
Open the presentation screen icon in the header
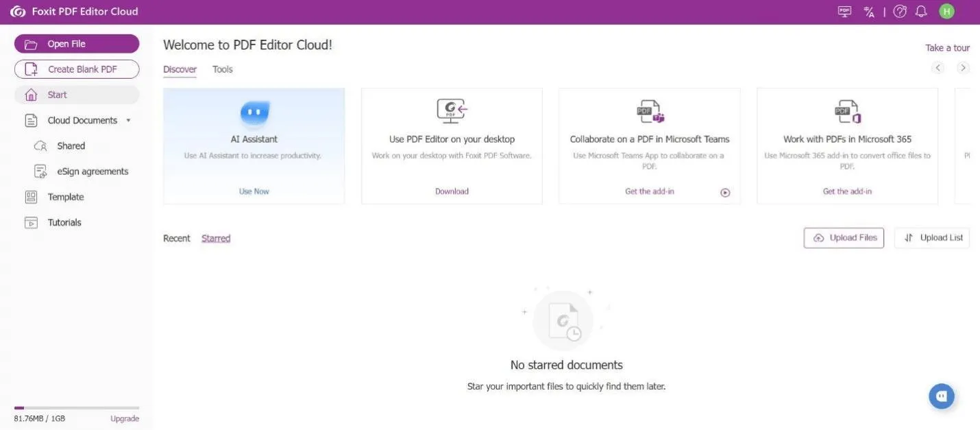(845, 12)
